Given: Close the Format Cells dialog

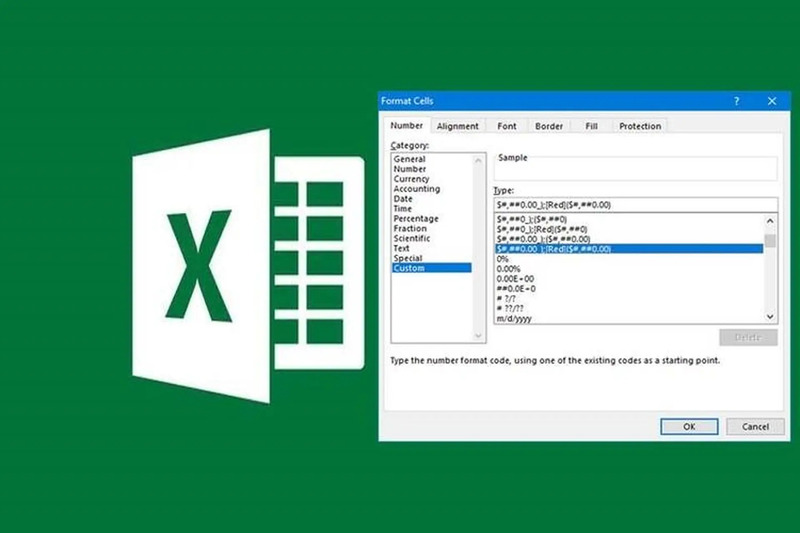Looking at the screenshot, I should pos(772,101).
